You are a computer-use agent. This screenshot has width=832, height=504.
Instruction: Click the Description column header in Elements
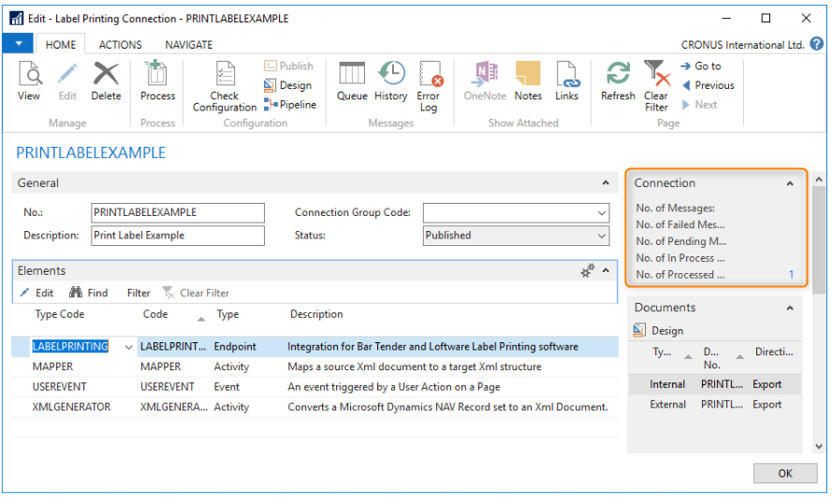click(316, 314)
